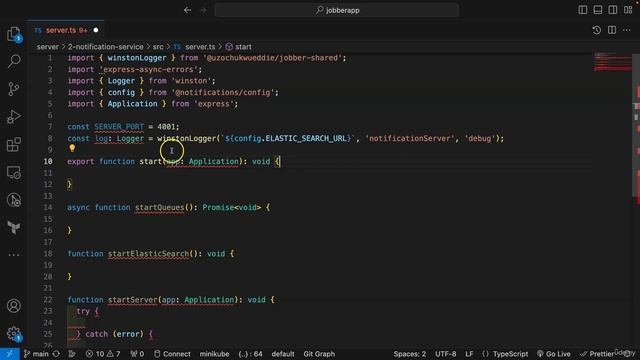Open start symbol breadcrumb
The height and width of the screenshot is (360, 640).
(x=239, y=47)
